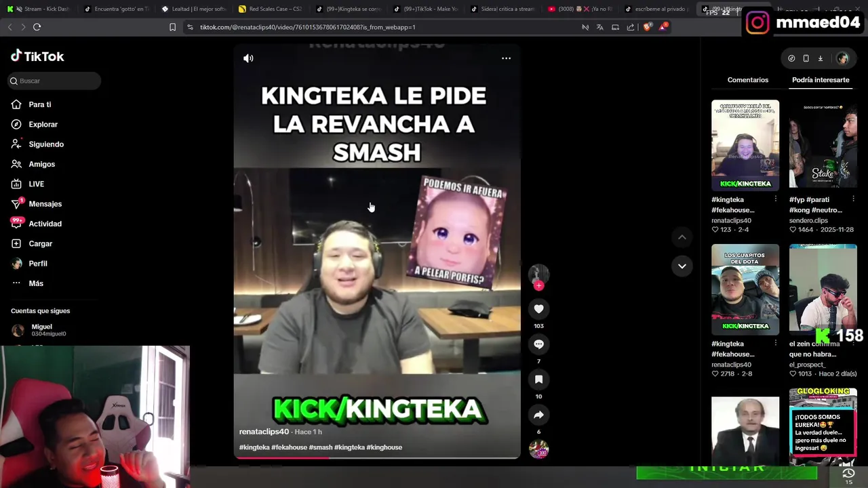The image size is (868, 488).
Task: Go back with browser back arrow
Action: pyautogui.click(x=9, y=27)
